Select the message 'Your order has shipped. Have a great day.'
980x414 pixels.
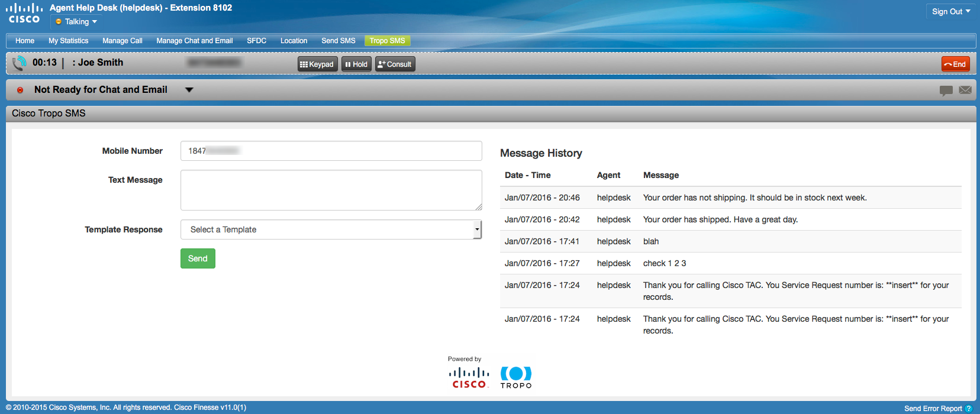pos(720,219)
